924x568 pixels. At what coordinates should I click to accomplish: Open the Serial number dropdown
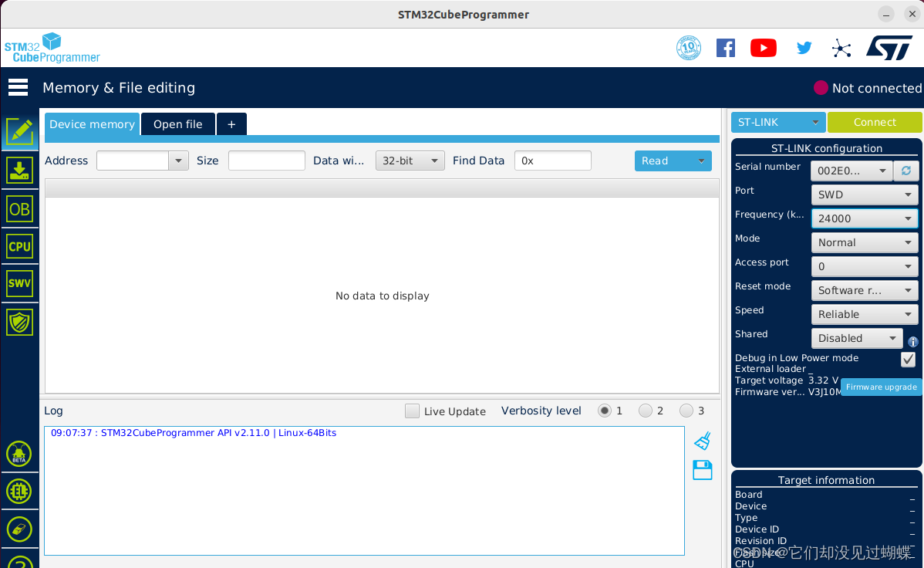click(x=851, y=171)
